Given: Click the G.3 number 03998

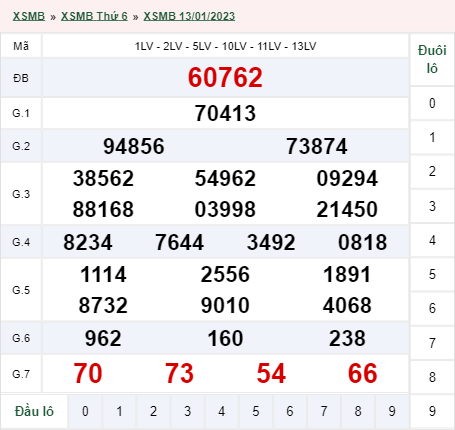Looking at the screenshot, I should (x=225, y=209).
